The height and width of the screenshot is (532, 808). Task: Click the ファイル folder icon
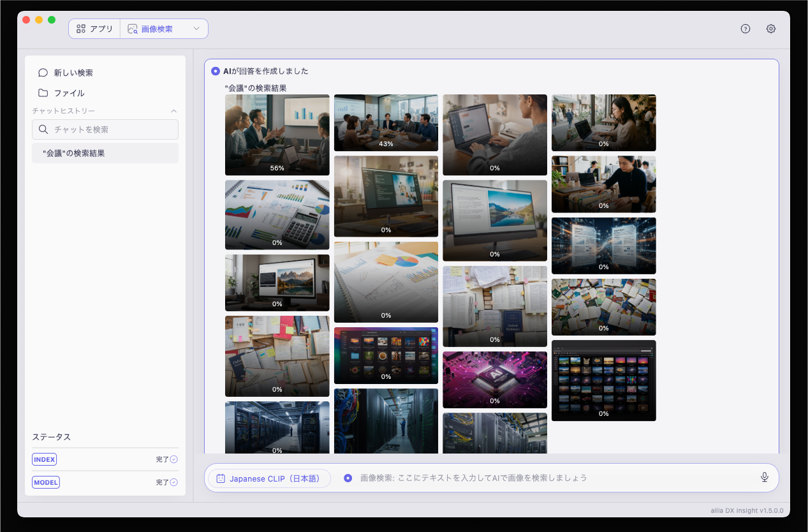43,93
